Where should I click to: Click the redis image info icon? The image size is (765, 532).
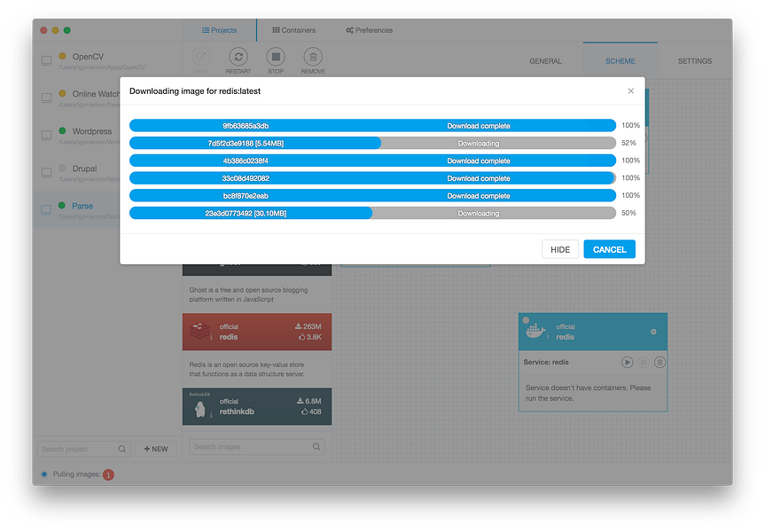click(x=211, y=337)
